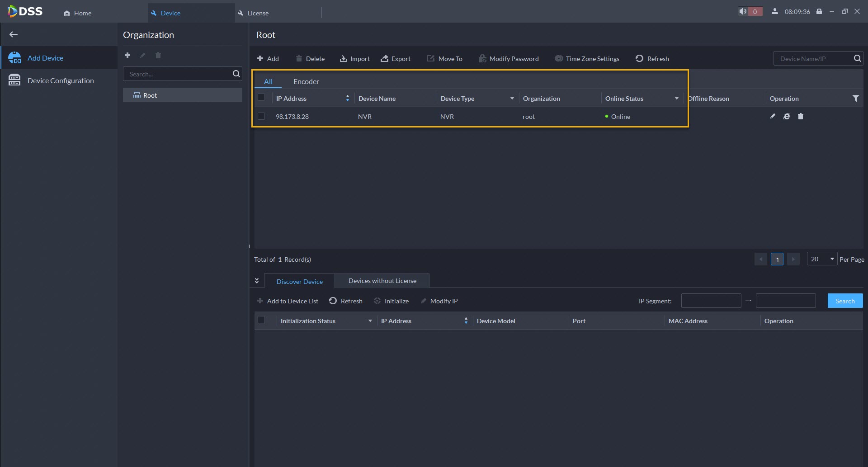The height and width of the screenshot is (467, 868).
Task: Open the Device Type filter dropdown
Action: point(512,99)
